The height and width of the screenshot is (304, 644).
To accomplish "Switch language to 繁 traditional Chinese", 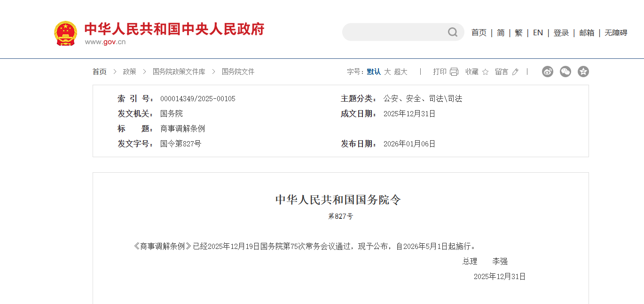I will [x=518, y=32].
